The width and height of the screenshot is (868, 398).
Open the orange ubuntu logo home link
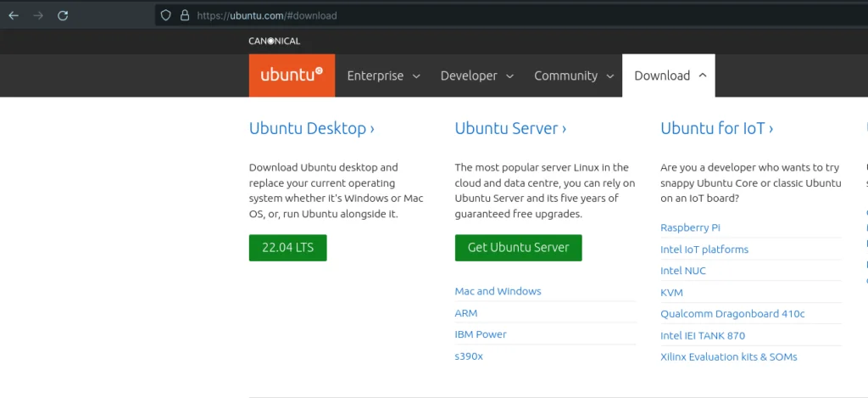(x=292, y=76)
